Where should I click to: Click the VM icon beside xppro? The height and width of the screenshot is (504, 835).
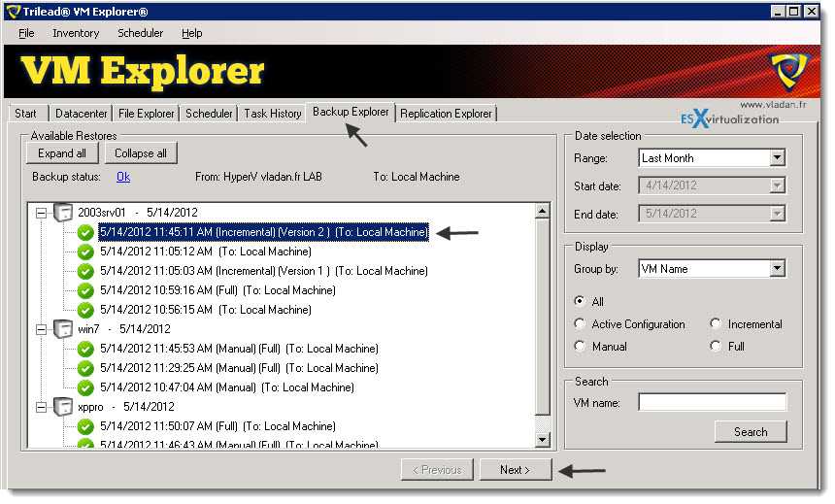(x=63, y=407)
